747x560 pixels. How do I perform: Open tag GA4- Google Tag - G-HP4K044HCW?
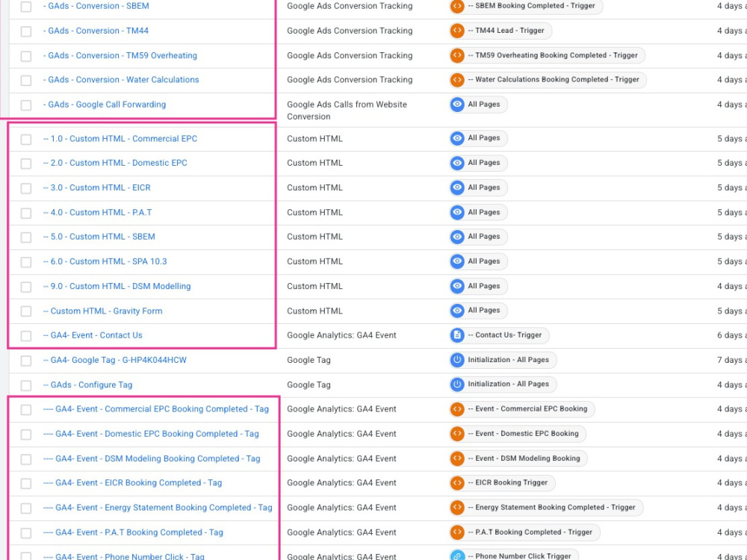click(115, 360)
